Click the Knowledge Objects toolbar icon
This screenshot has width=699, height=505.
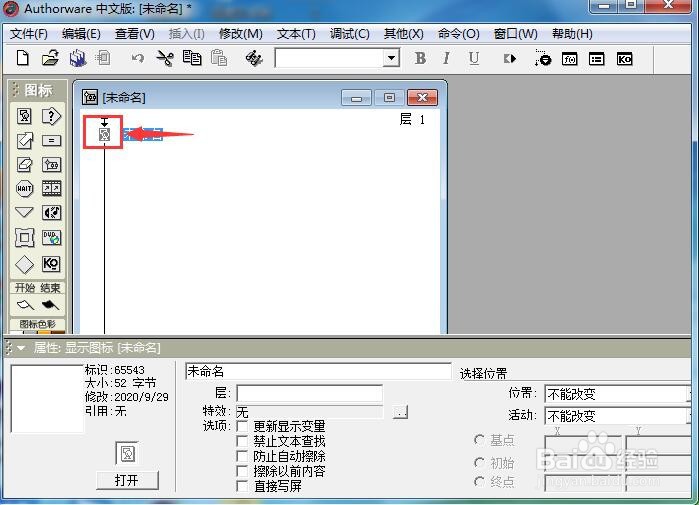(x=624, y=59)
